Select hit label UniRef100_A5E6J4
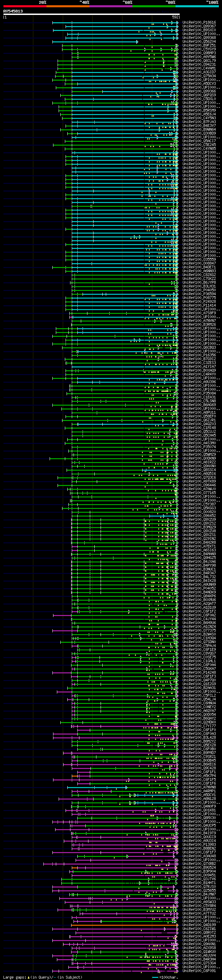 click(199, 114)
